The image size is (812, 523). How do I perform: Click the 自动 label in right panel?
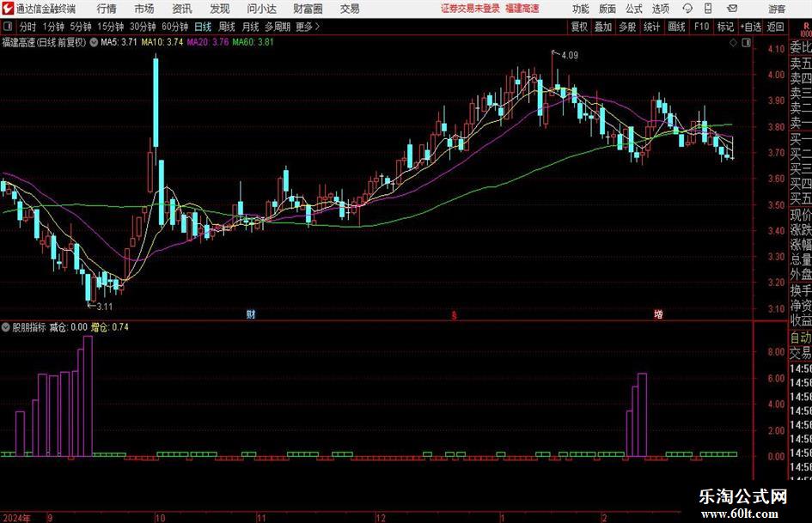(801, 338)
